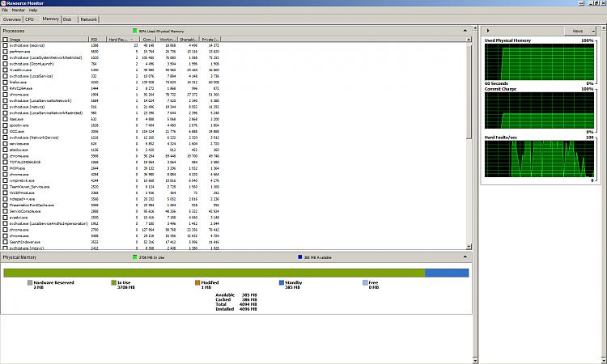Sort by the Commit column header
607x364 pixels.
(x=147, y=40)
